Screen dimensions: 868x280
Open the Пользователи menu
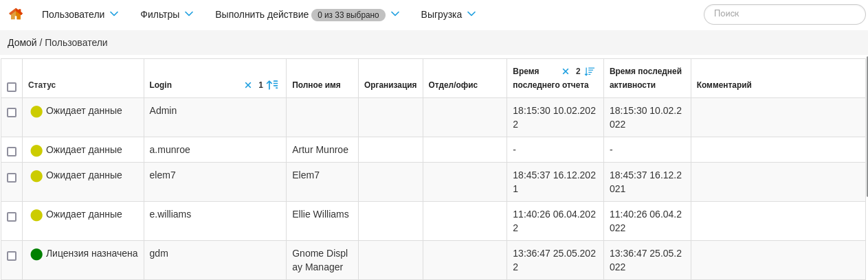point(80,14)
